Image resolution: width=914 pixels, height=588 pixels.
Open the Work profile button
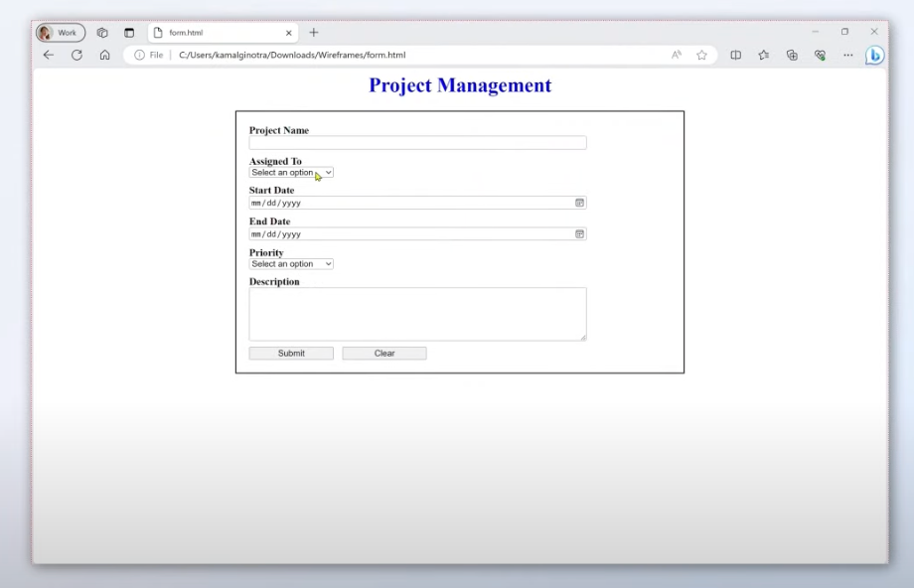[x=61, y=33]
